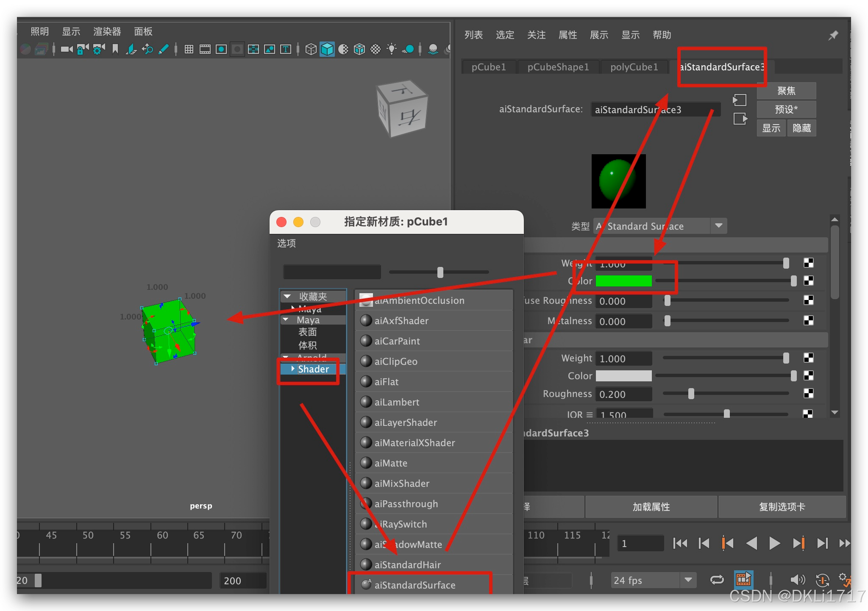The image size is (868, 611).
Task: Collapse the 收藏夹 favorites tree group
Action: 287,297
